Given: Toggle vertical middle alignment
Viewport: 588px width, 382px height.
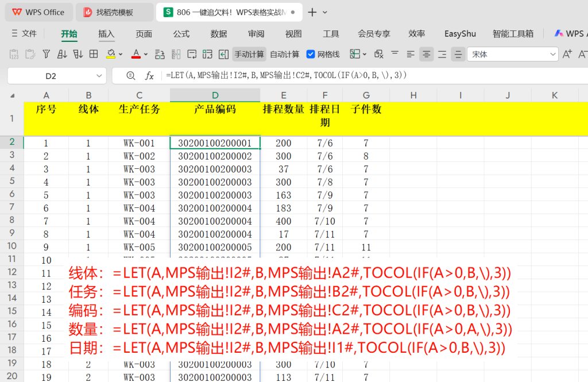Looking at the screenshot, I should click(x=458, y=55).
